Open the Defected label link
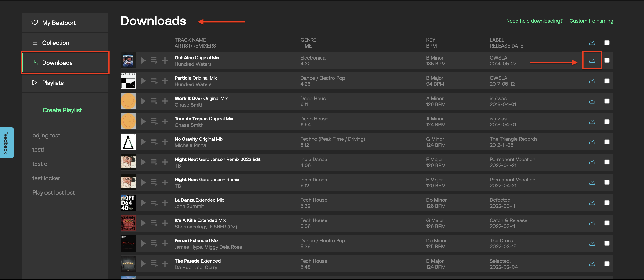The height and width of the screenshot is (280, 644). [500, 200]
